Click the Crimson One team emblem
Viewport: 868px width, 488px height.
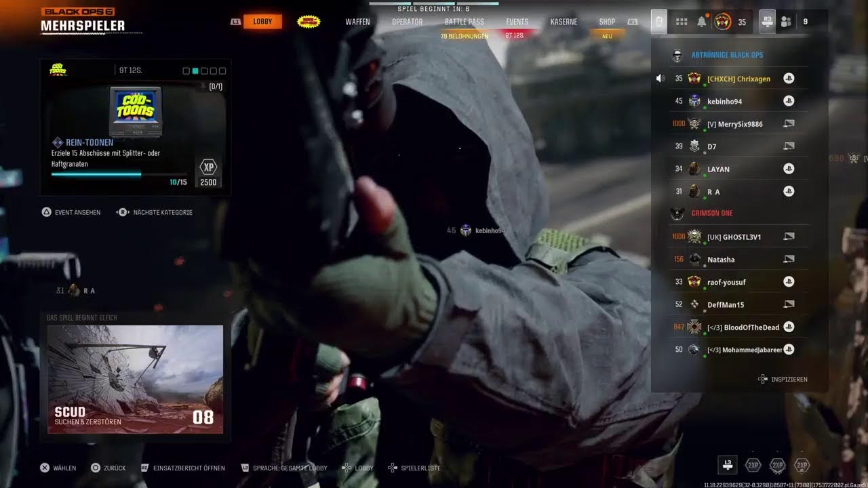click(x=677, y=213)
